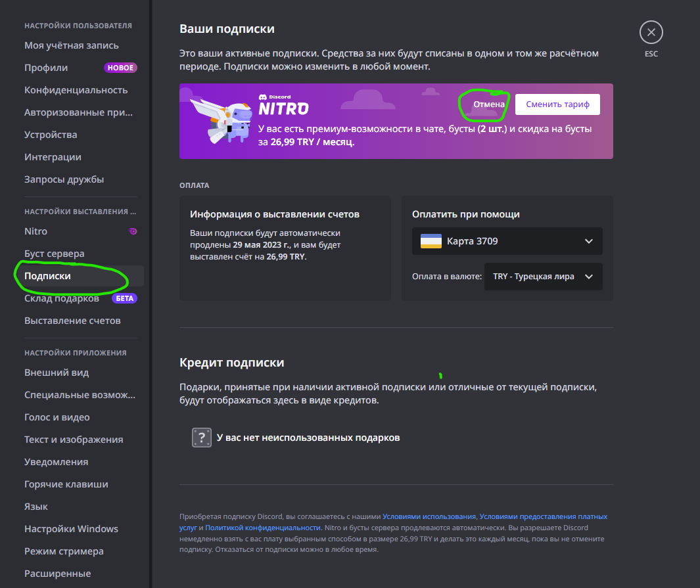Click the Discord Nitro logo in banner
The width and height of the screenshot is (700, 588).
283,105
